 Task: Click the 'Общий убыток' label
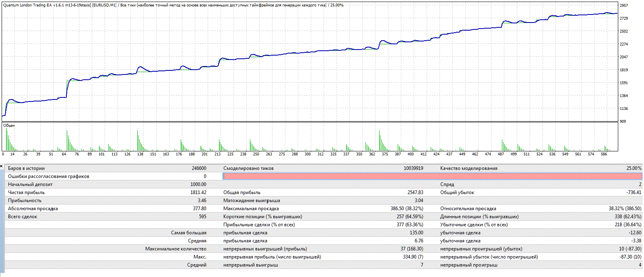point(457,192)
